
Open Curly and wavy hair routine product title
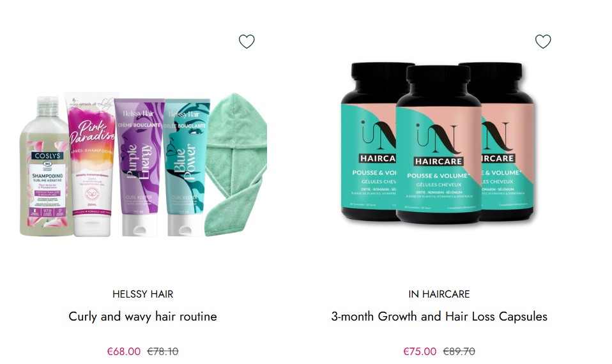coord(143,316)
